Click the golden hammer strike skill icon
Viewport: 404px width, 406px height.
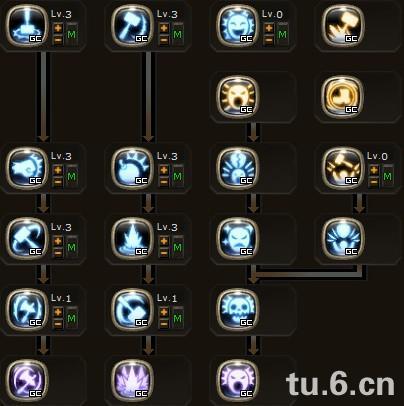[343, 26]
